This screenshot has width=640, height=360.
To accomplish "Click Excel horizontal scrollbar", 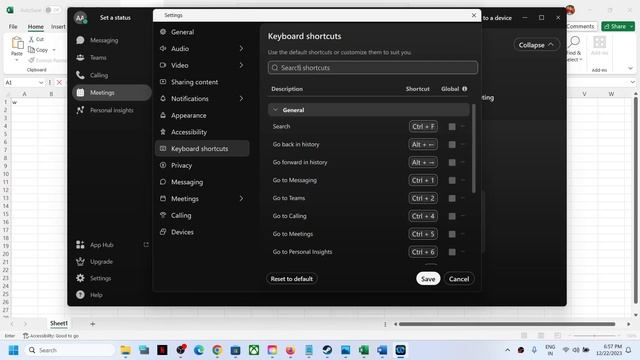I will [507, 324].
